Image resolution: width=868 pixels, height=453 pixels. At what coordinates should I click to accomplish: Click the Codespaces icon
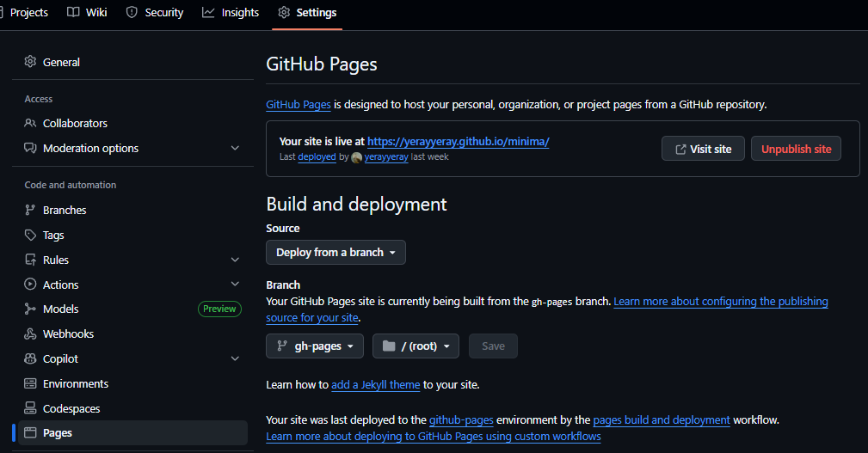[x=30, y=408]
